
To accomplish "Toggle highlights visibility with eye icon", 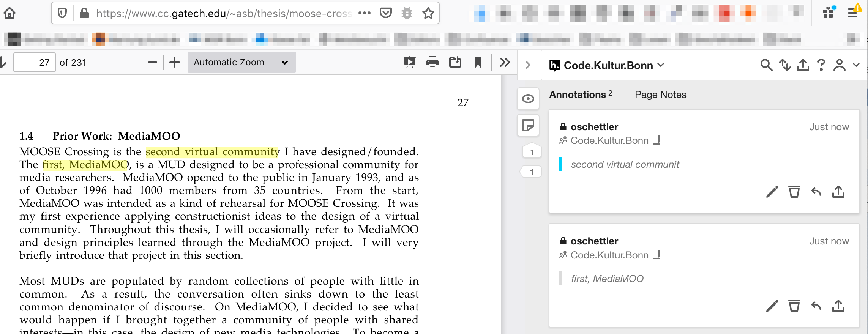I will (528, 99).
